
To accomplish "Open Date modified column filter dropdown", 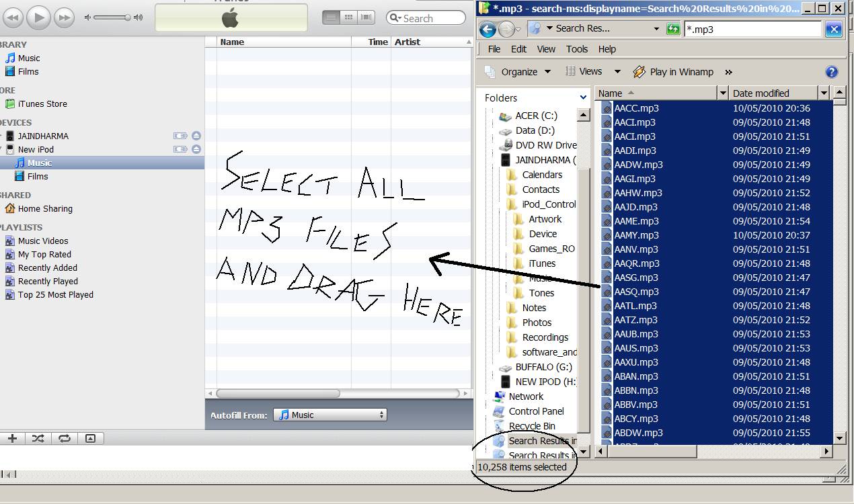I will 824,93.
